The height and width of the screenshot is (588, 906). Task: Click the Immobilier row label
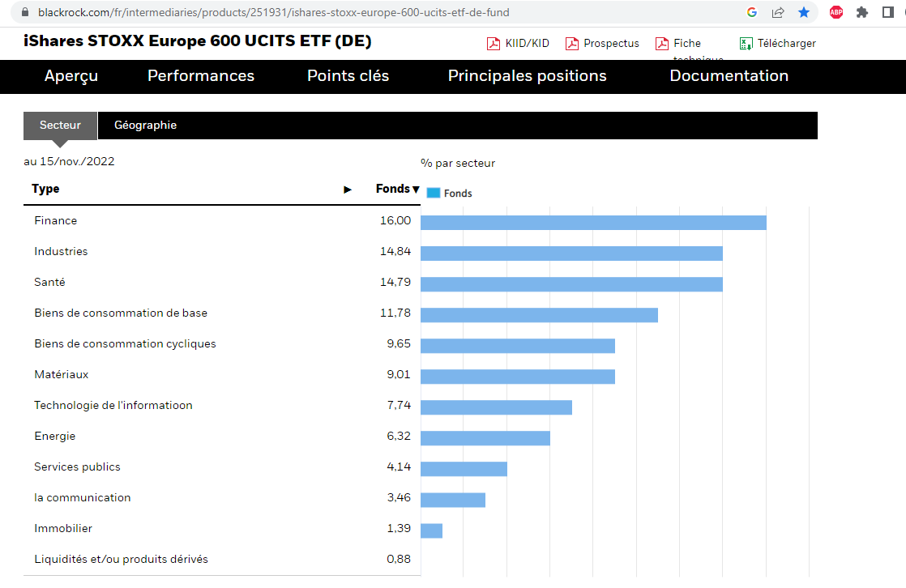[x=63, y=528]
